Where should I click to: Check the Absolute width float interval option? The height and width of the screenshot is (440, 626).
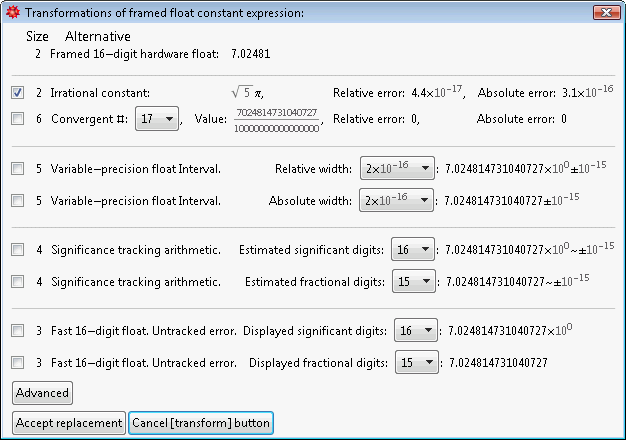(x=18, y=200)
